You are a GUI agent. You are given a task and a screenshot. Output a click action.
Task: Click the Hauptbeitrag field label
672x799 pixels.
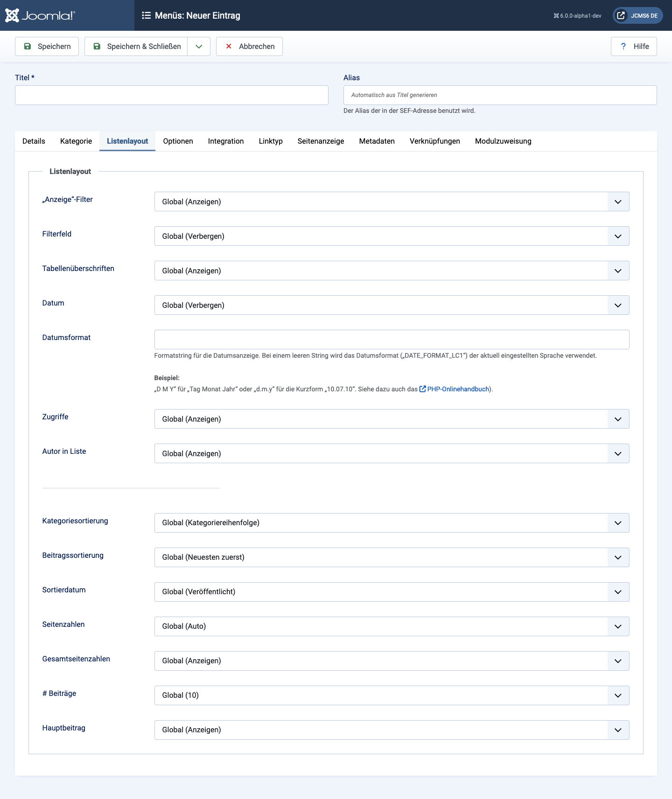pos(63,728)
